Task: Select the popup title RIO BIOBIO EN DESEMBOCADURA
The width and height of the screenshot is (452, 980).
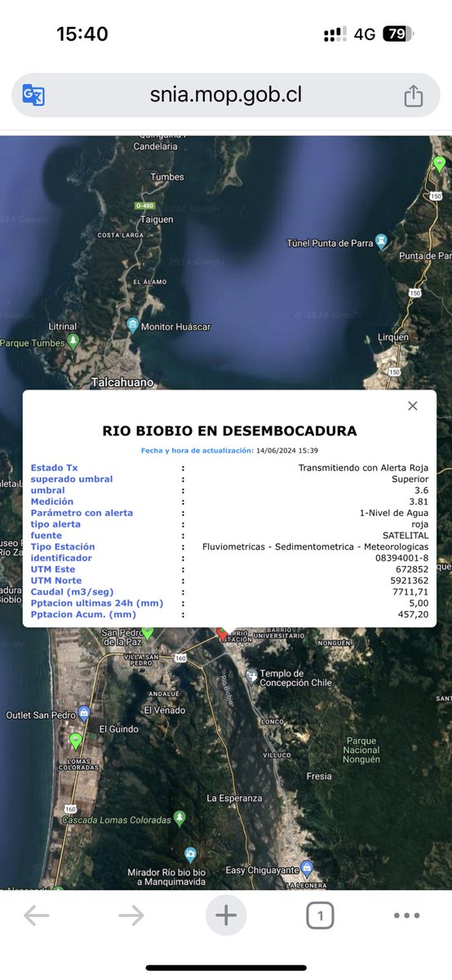Action: 229,430
